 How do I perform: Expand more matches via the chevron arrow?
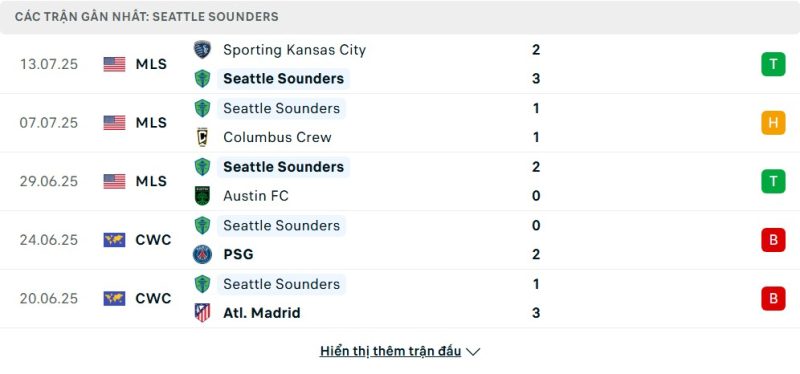click(x=473, y=352)
